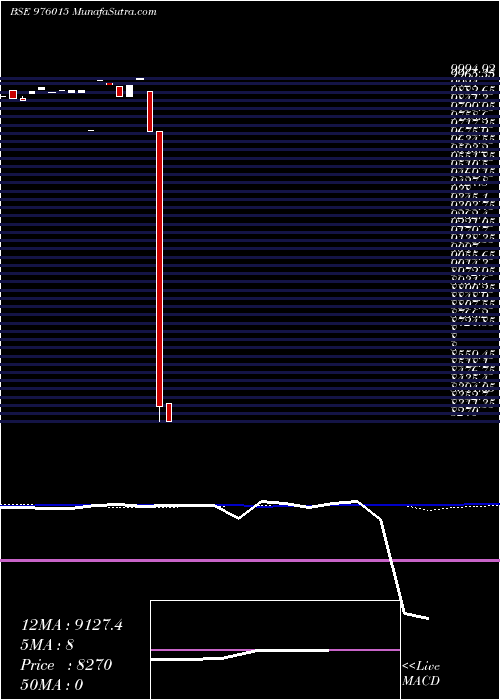The width and height of the screenshot is (500, 700).
Task: Click the topmost price axis label, 9994.92
Action: [x=473, y=68]
